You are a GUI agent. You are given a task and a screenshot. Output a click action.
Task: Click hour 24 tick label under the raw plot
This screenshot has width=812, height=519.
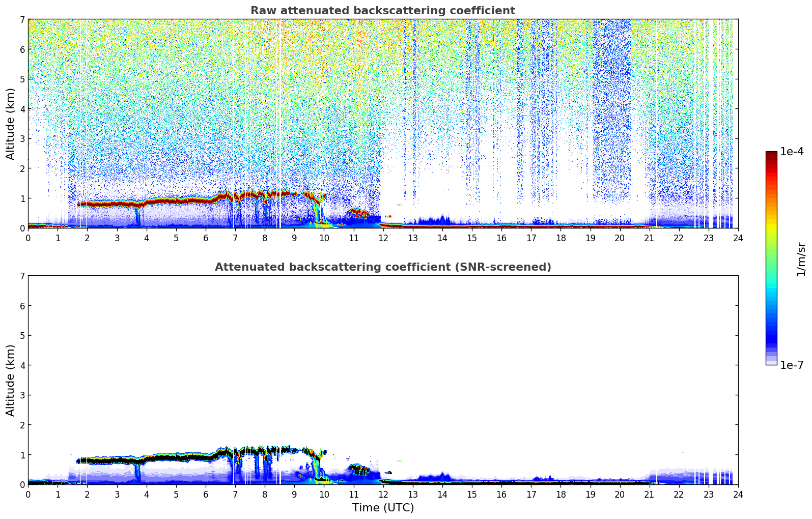[738, 238]
